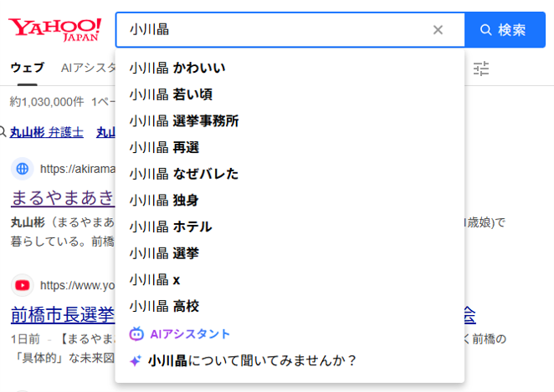This screenshot has height=392, width=554.
Task: Pick suggestion 小川晶 ホテル
Action: click(171, 227)
